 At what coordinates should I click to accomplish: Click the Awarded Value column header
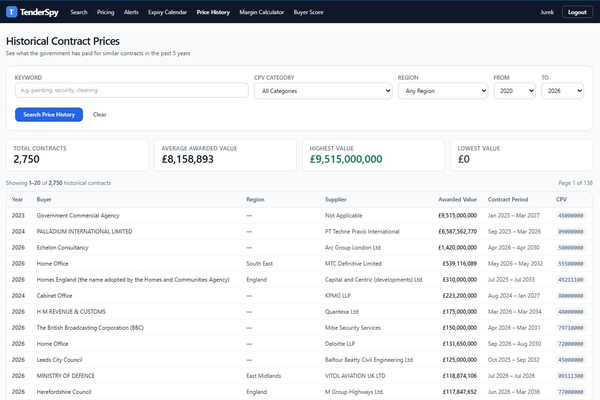click(x=457, y=199)
